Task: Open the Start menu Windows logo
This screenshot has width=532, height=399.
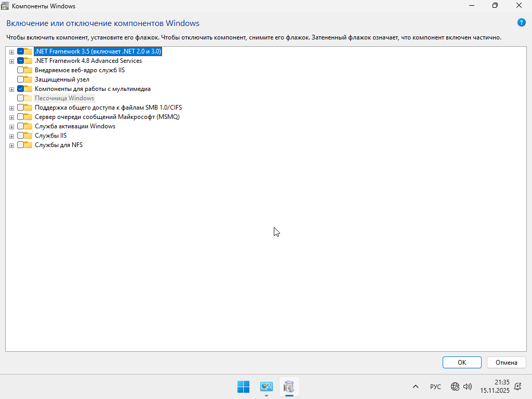Action: pyautogui.click(x=243, y=387)
